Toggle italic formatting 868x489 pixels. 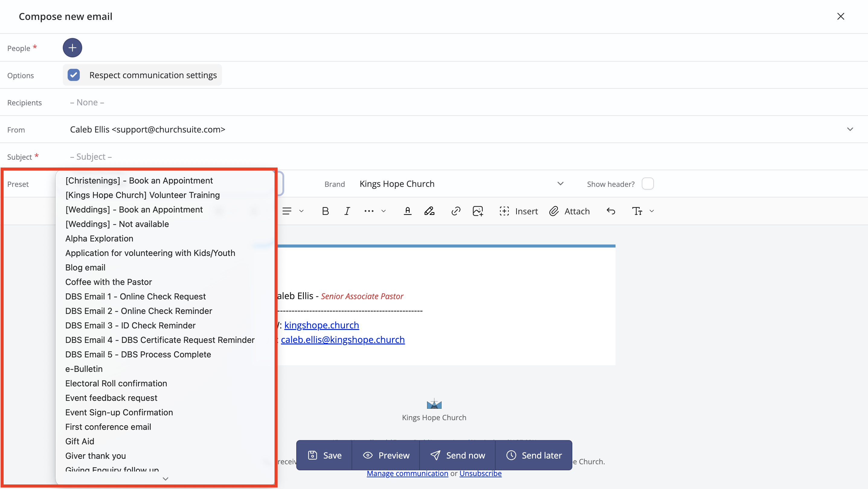coord(347,211)
